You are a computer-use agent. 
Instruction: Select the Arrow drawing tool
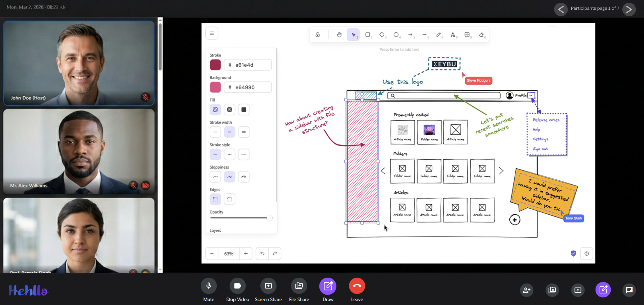coord(410,35)
